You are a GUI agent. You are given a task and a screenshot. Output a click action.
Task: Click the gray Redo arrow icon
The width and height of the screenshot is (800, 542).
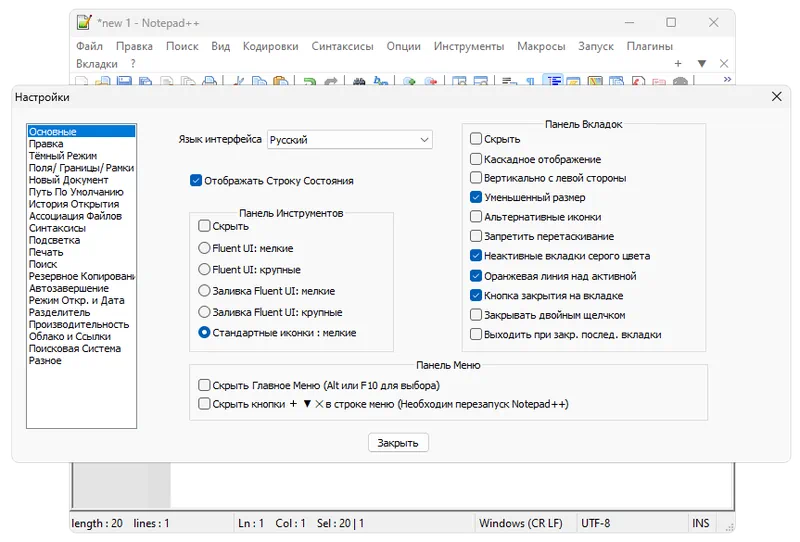click(331, 81)
